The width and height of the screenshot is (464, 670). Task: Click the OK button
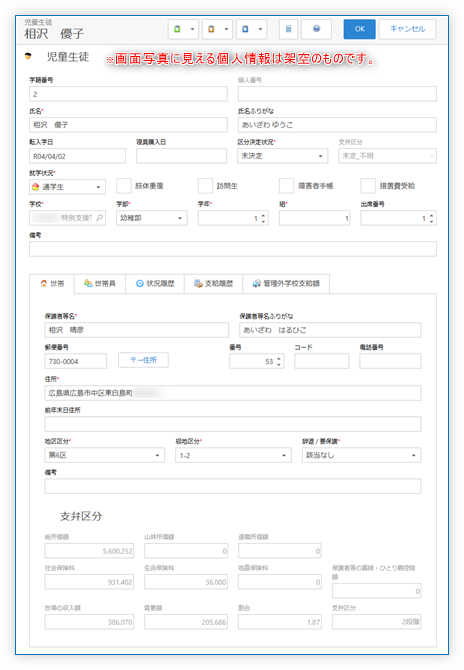click(x=360, y=29)
